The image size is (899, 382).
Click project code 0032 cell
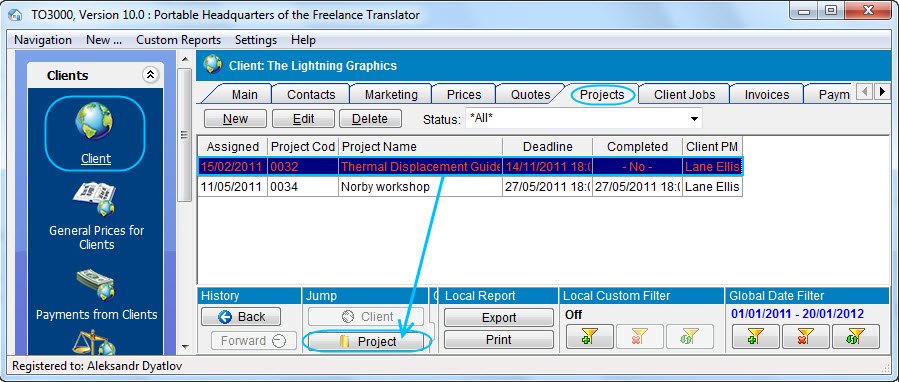[x=303, y=166]
